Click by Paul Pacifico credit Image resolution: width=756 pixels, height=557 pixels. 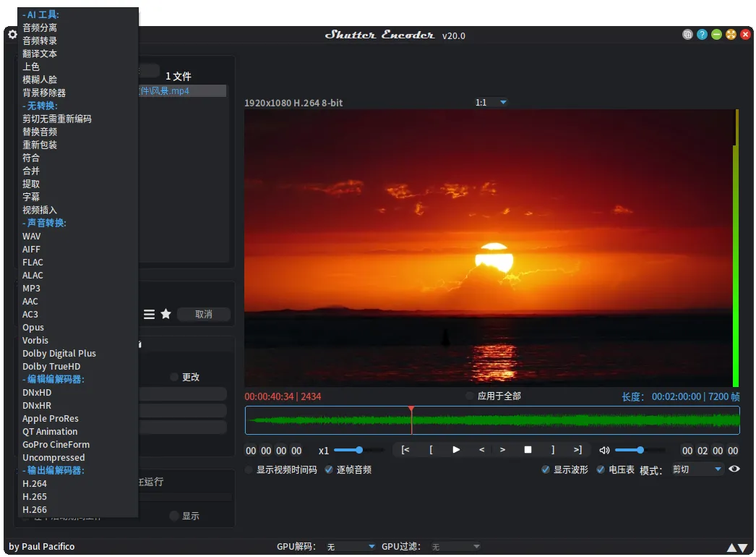(41, 547)
